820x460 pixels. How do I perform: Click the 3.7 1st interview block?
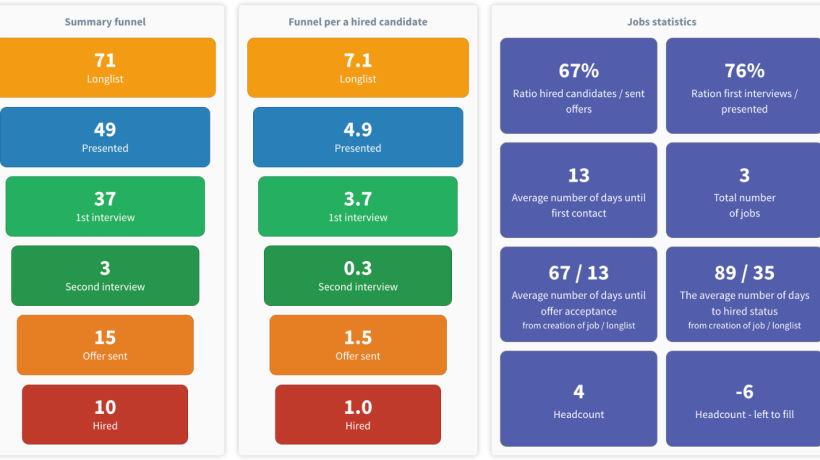pyautogui.click(x=358, y=206)
